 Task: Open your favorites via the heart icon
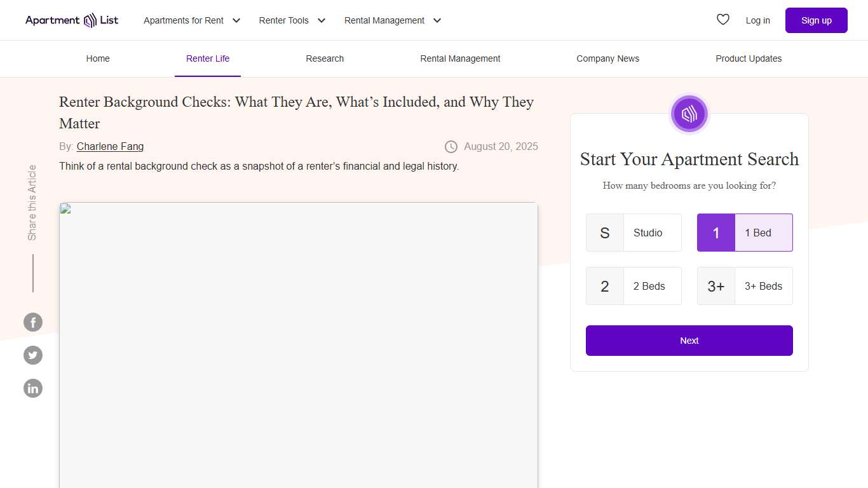click(722, 20)
